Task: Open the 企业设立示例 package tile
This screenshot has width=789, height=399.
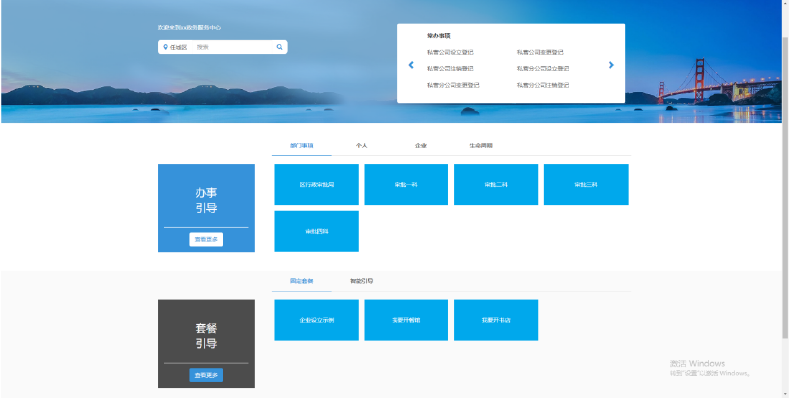Action: [317, 320]
